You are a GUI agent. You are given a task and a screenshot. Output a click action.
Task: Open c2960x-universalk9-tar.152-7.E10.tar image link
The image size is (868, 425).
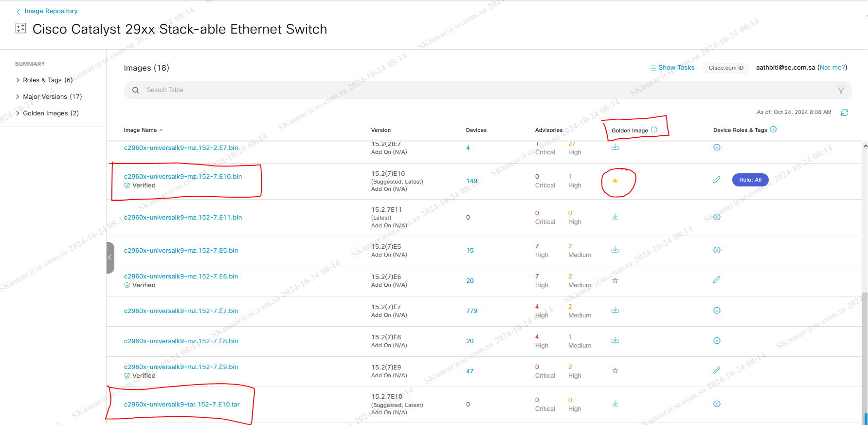(x=182, y=404)
